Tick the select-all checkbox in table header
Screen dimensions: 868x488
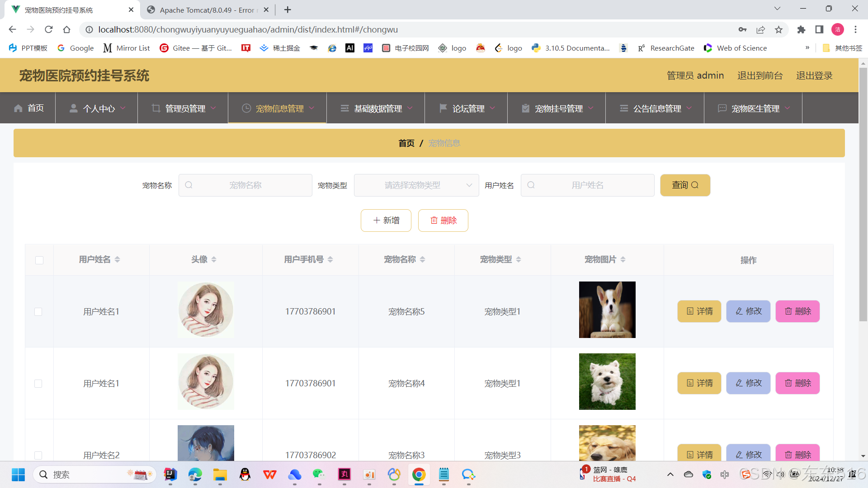(39, 260)
